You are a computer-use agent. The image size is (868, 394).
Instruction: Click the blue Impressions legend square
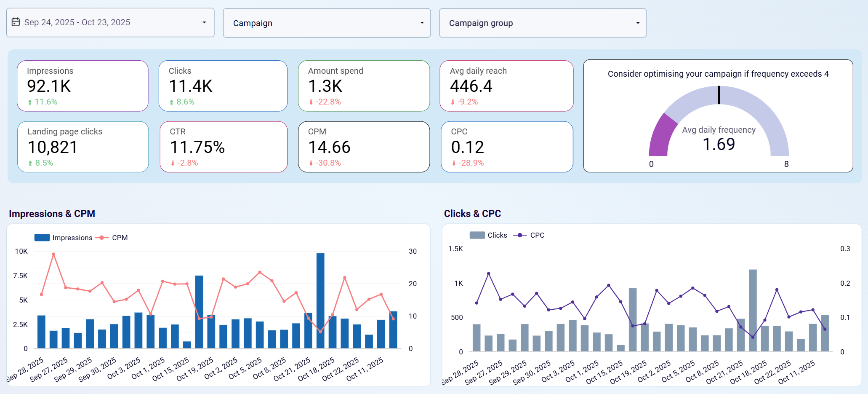(42, 238)
